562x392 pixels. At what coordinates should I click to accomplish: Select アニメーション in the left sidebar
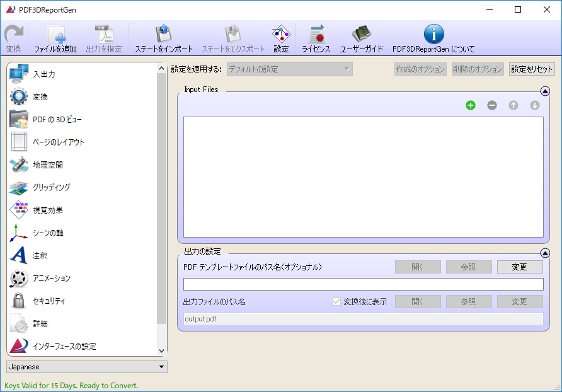[51, 279]
